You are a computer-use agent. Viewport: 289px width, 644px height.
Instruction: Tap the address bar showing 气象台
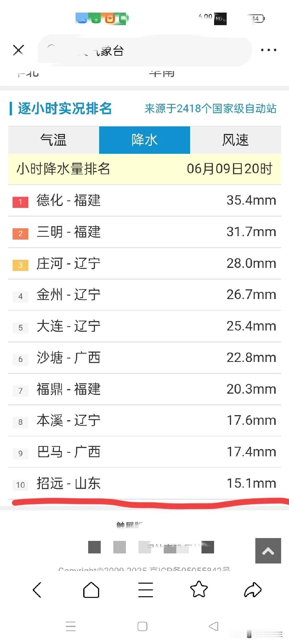145,50
